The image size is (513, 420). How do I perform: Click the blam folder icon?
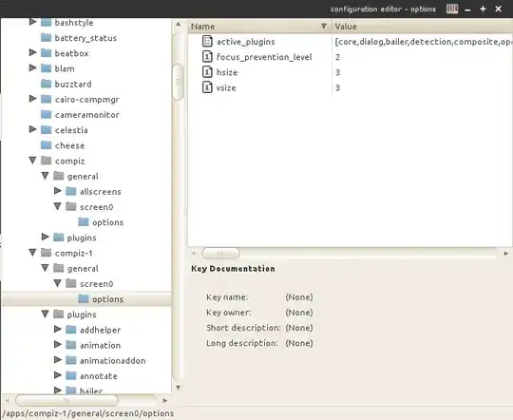click(47, 68)
